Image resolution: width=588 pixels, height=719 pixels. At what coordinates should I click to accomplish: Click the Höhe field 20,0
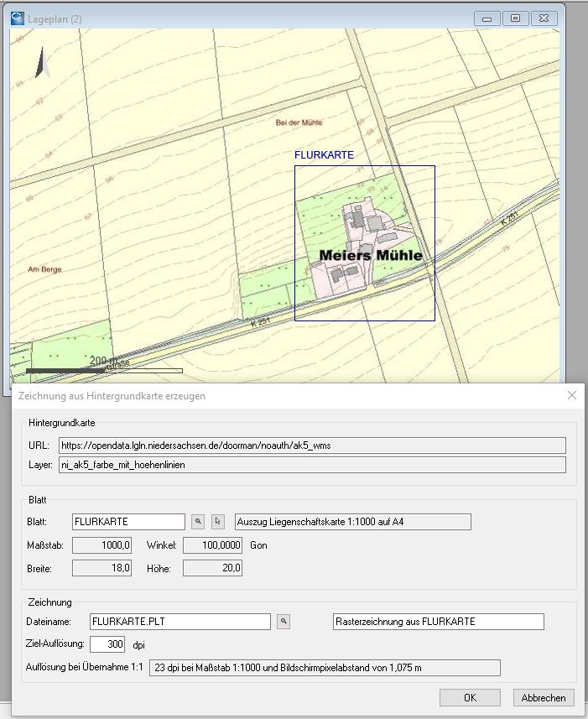213,568
